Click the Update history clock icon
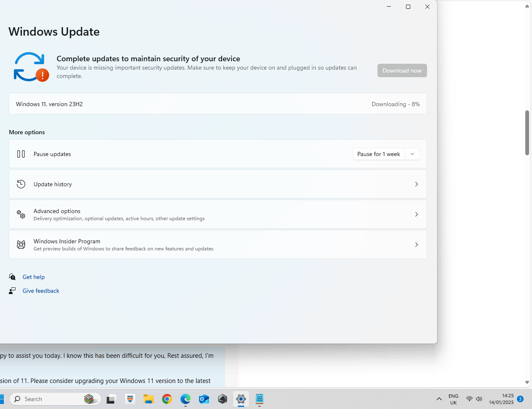532x409 pixels. click(21, 184)
